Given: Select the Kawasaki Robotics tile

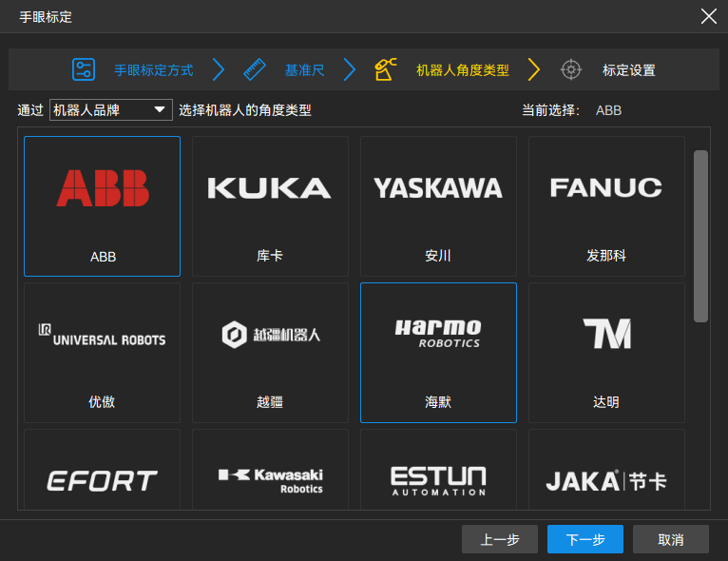Looking at the screenshot, I should pyautogui.click(x=270, y=474).
